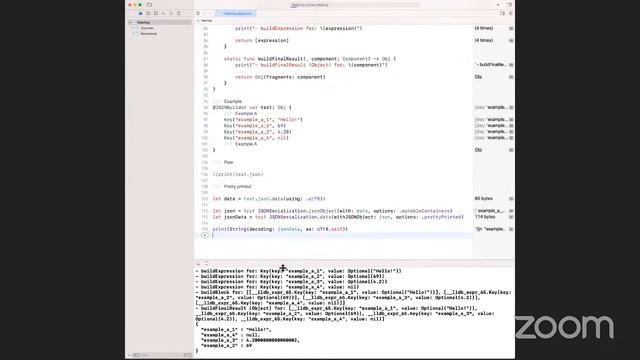Show result for 'return Obj(fragments:' line
This screenshot has width=640, height=360.
(511, 77)
